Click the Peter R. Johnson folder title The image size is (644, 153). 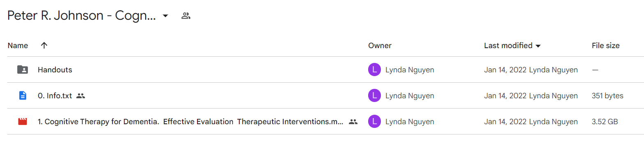pyautogui.click(x=82, y=15)
